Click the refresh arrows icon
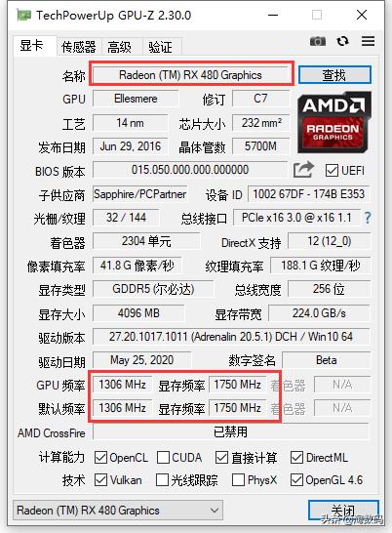This screenshot has width=392, height=533. tap(342, 41)
